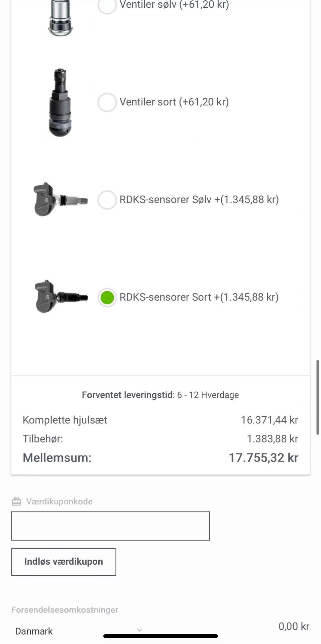Focus the Værdikuponkode input field
Screen dimensions: 321x644
point(110,526)
